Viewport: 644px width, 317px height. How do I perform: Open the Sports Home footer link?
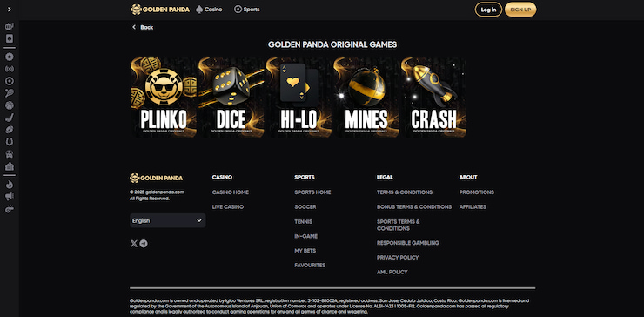tap(312, 192)
